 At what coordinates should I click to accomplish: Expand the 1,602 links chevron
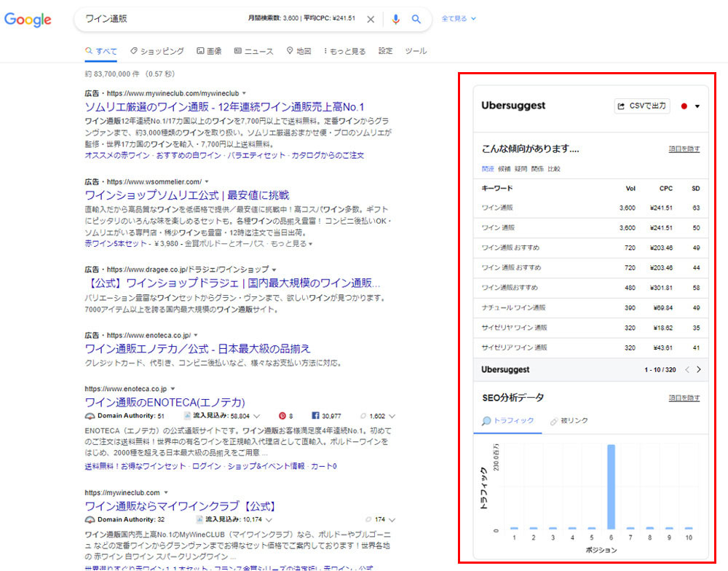click(392, 416)
